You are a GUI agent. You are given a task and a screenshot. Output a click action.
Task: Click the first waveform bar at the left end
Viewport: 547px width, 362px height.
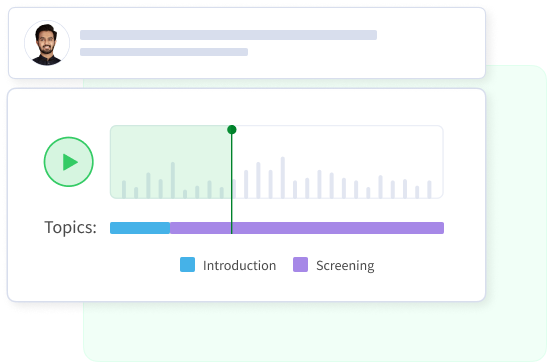124,189
